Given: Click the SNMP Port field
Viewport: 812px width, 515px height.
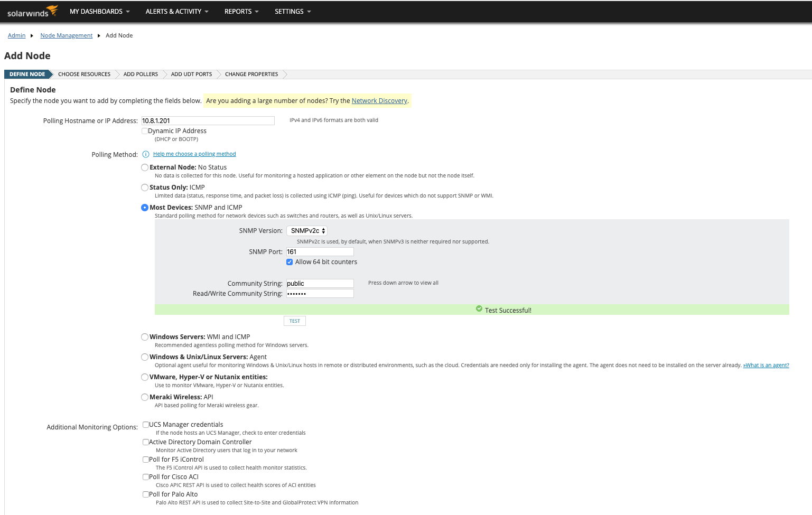Looking at the screenshot, I should coord(320,252).
